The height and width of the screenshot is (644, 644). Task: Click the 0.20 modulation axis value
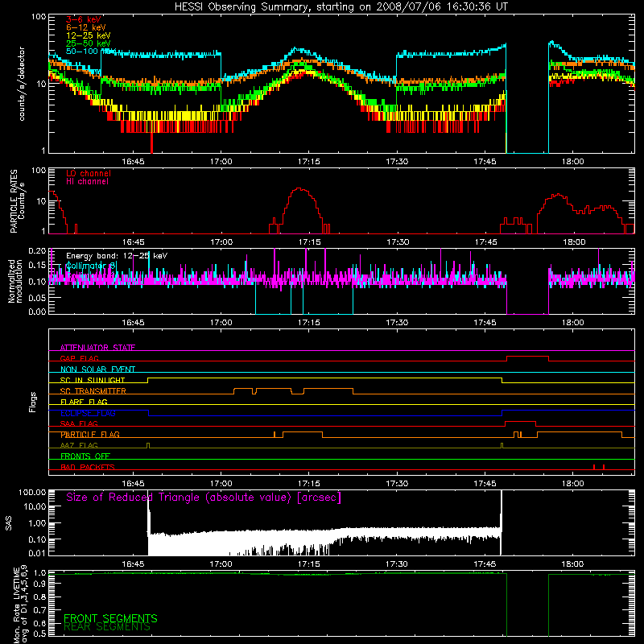(x=37, y=251)
